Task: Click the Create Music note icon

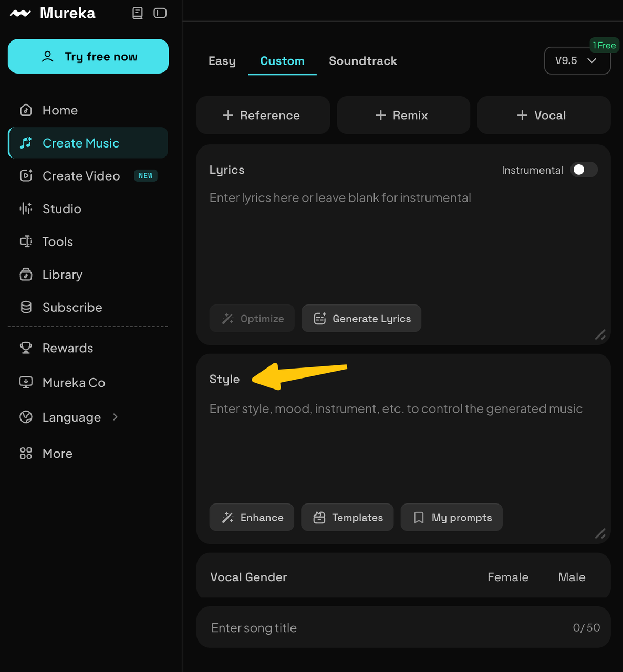Action: (x=26, y=143)
